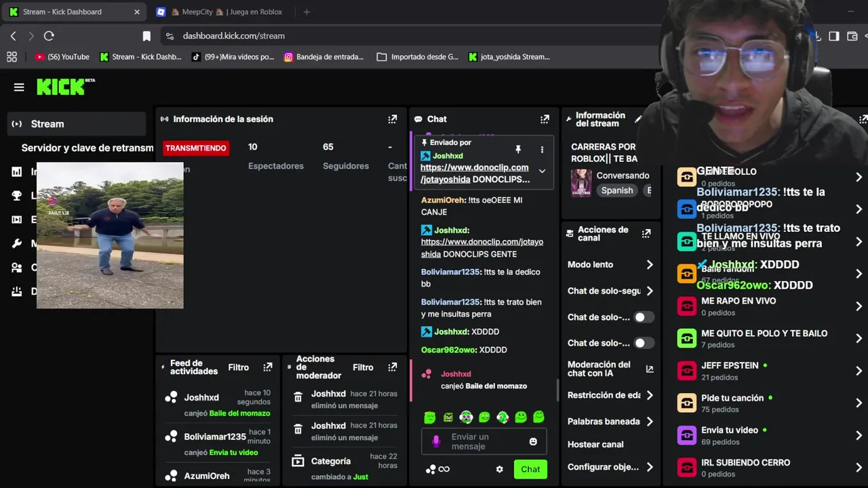The image size is (868, 488).
Task: Collapse the pinned message with its chevron
Action: tap(542, 171)
